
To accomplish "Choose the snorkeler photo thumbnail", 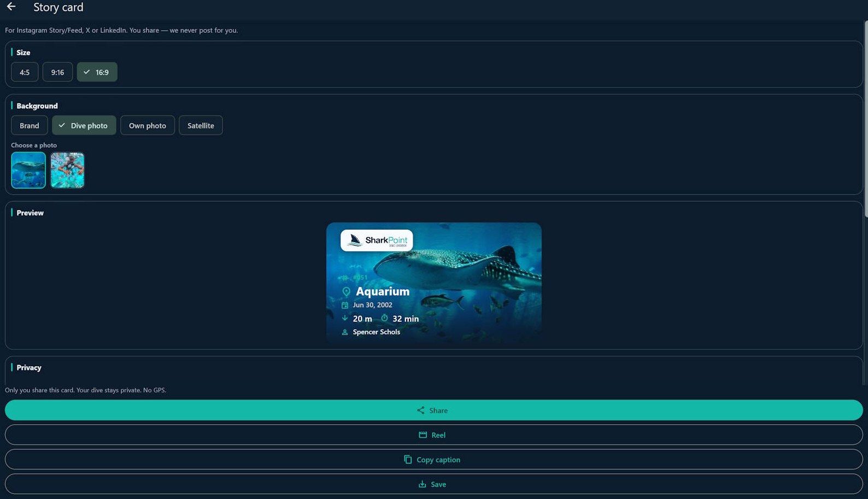I will pos(67,170).
